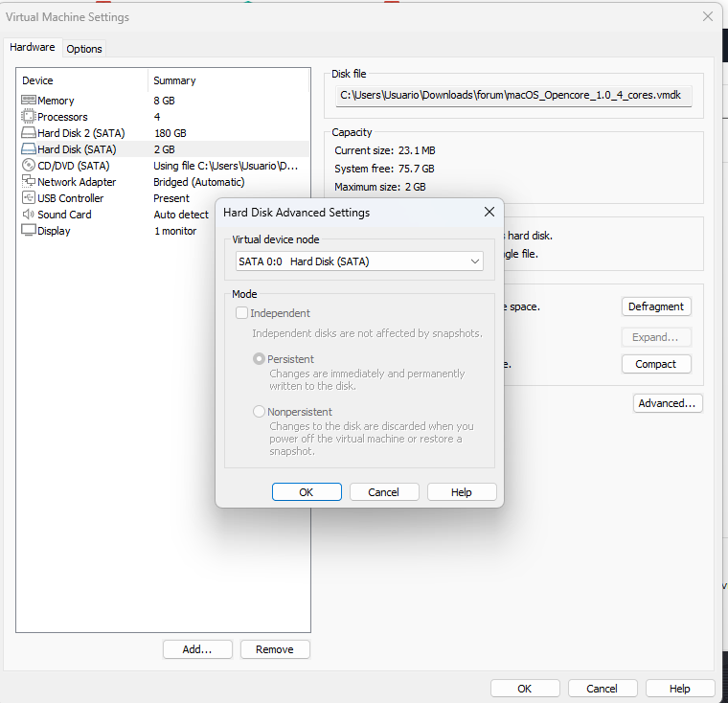Select the Processors chip icon
728x703 pixels.
29,117
